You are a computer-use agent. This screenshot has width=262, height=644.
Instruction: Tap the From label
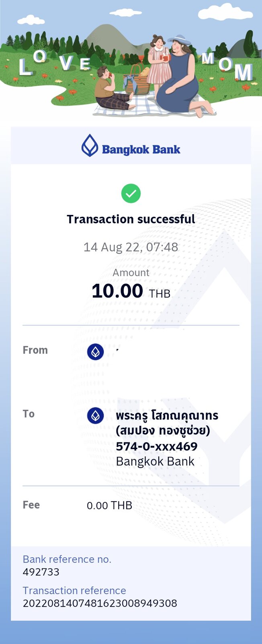pos(35,350)
